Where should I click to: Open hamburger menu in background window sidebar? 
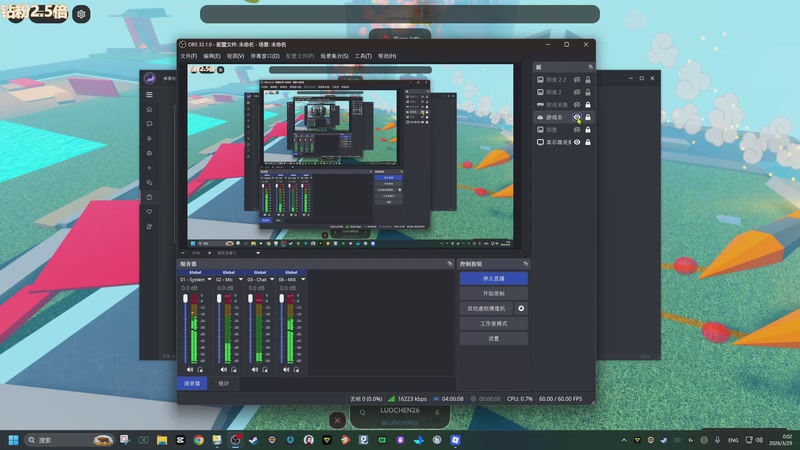[x=149, y=94]
